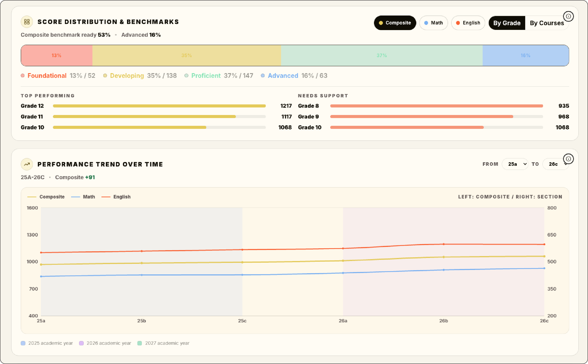Click the Grade 11 score 1117
The width and height of the screenshot is (588, 364).
tap(286, 117)
